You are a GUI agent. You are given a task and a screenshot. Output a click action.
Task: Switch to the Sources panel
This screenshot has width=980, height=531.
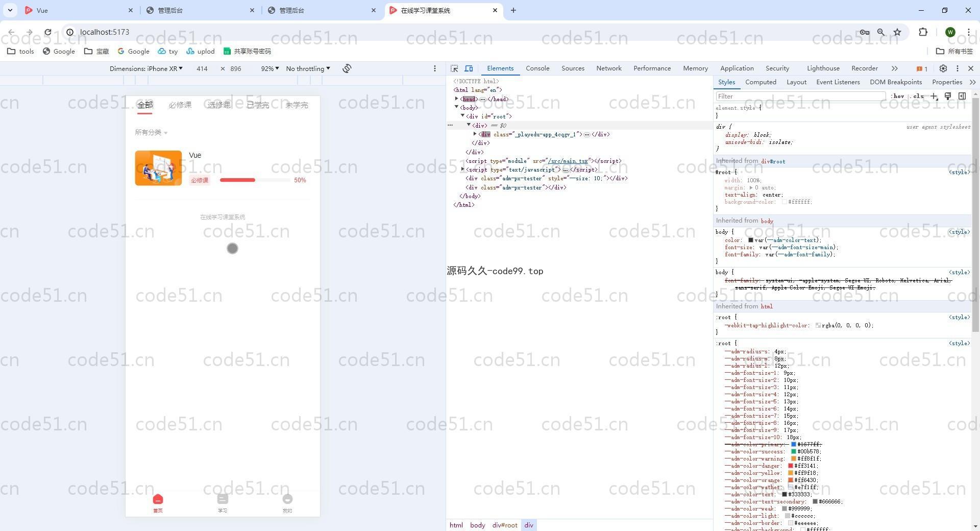[x=573, y=68]
